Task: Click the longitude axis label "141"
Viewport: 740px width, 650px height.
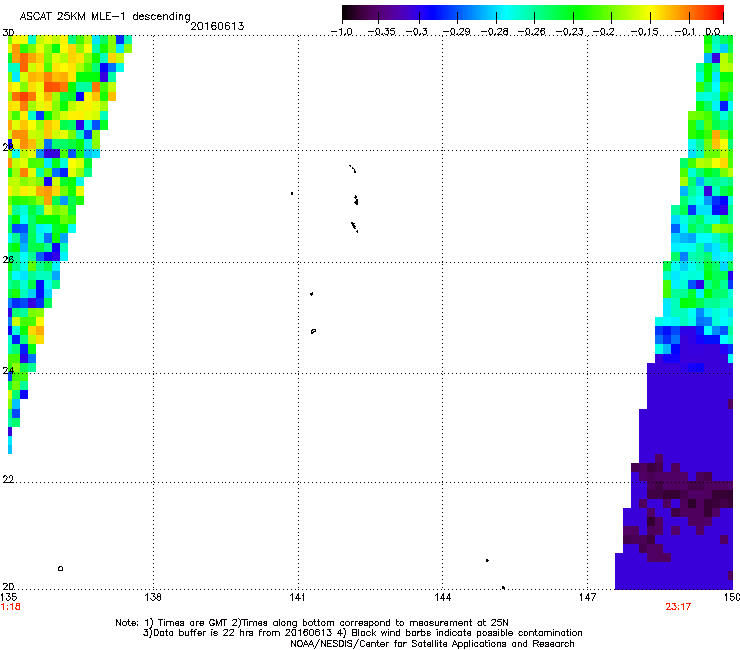Action: click(x=297, y=597)
